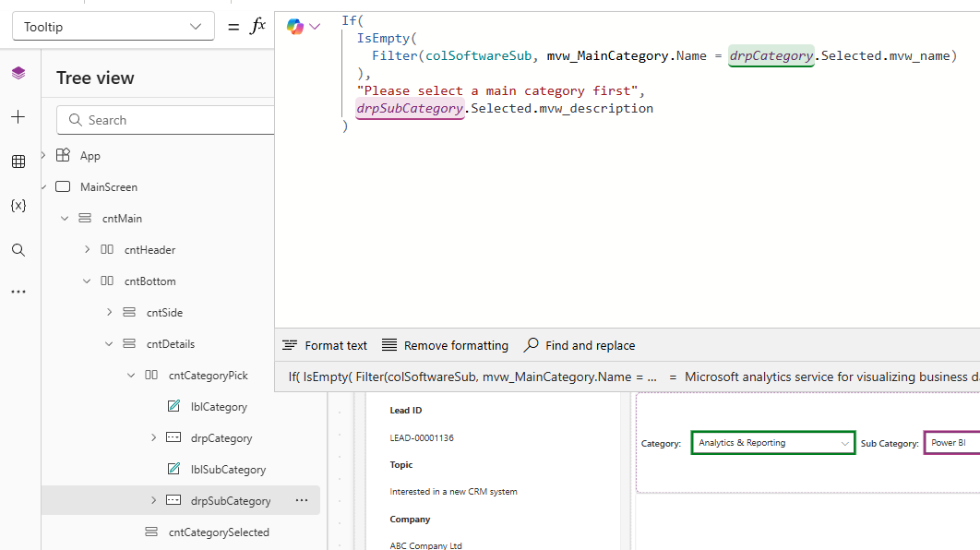Click the Search magnifier icon in sidebar
This screenshot has height=550, width=980.
(x=18, y=250)
